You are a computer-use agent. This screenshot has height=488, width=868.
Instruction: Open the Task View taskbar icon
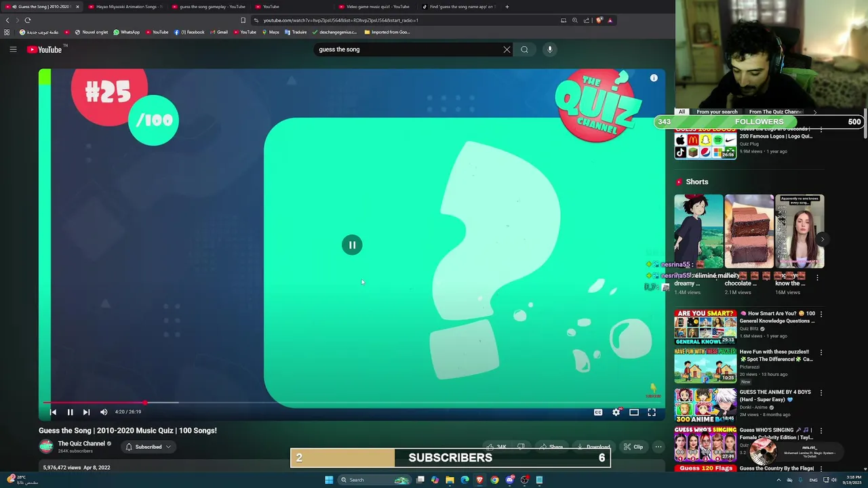coord(420,480)
